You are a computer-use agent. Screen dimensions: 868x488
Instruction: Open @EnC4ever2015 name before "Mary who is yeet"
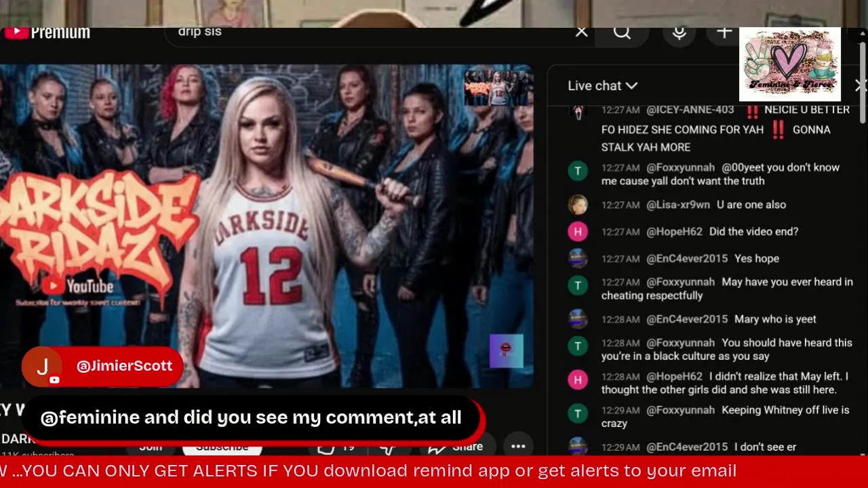pyautogui.click(x=687, y=319)
